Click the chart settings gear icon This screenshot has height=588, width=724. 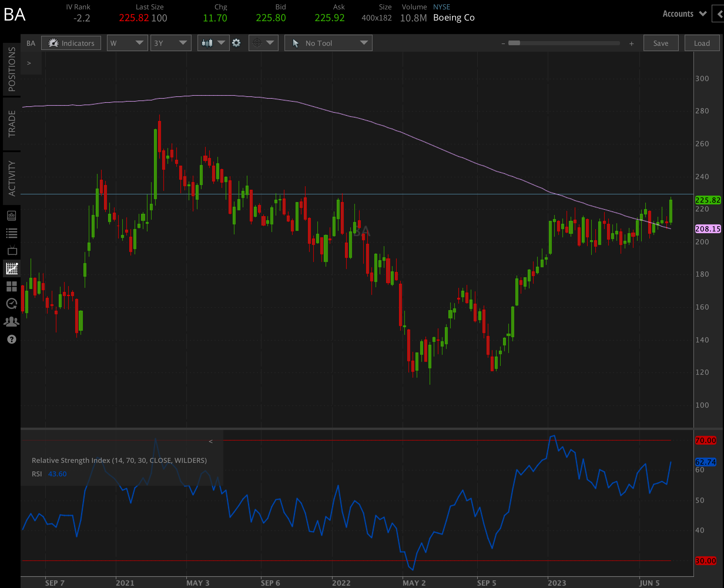click(237, 43)
